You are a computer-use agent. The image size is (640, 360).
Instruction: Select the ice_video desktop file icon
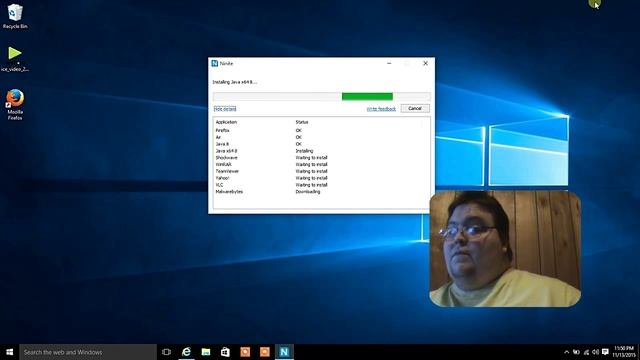(x=15, y=59)
